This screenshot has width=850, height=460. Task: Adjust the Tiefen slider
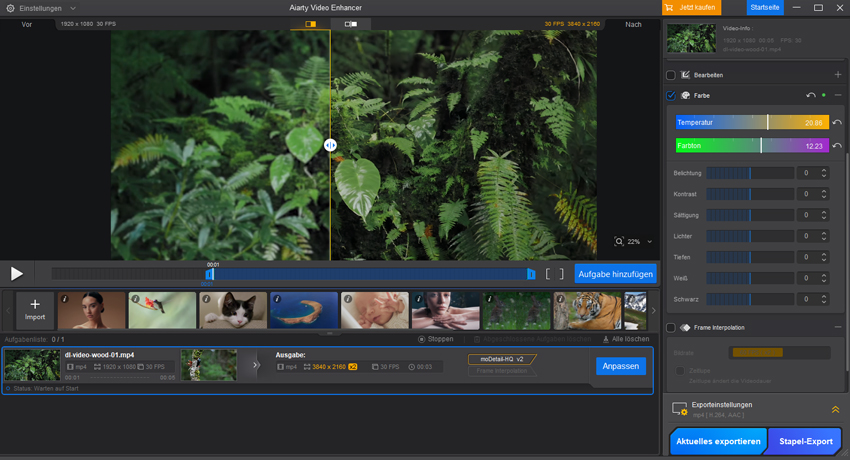[750, 257]
